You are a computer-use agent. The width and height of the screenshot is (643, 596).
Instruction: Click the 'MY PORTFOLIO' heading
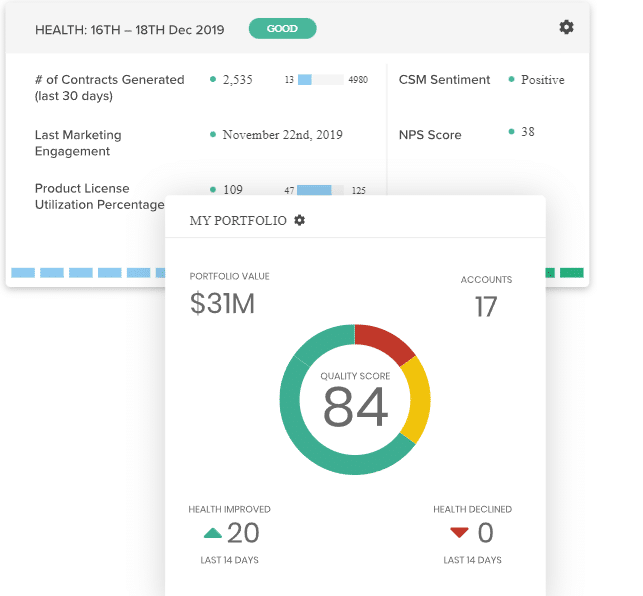click(x=238, y=221)
